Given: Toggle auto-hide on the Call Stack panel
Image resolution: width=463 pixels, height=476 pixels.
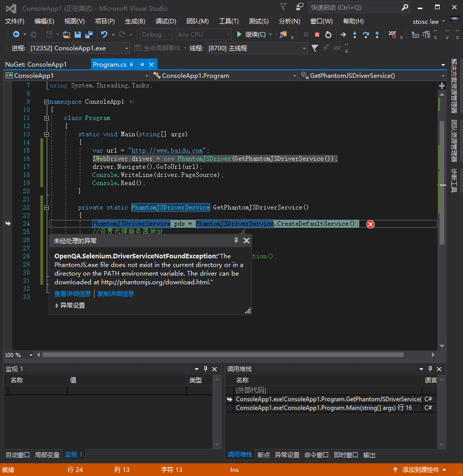Looking at the screenshot, I should pos(430,369).
